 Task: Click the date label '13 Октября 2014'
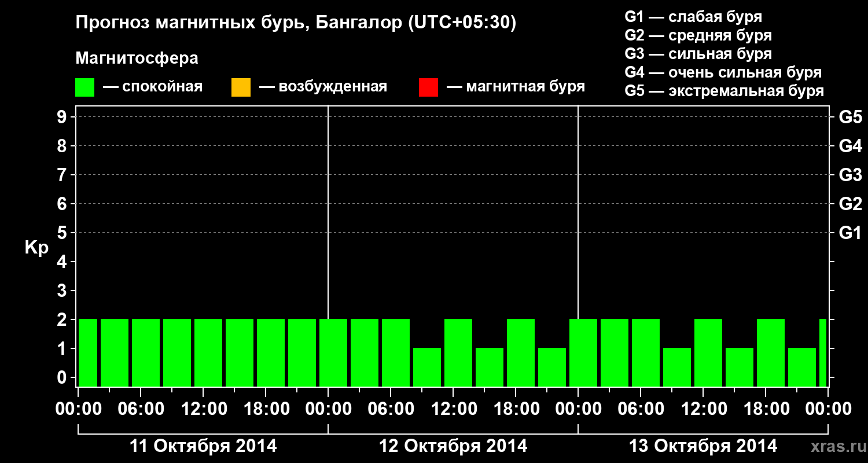click(x=703, y=446)
